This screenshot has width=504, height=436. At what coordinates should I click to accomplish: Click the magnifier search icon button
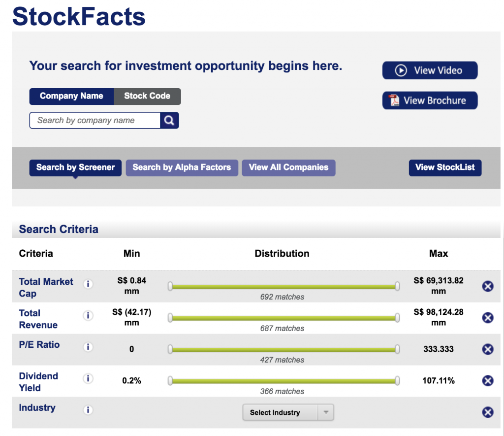(169, 120)
